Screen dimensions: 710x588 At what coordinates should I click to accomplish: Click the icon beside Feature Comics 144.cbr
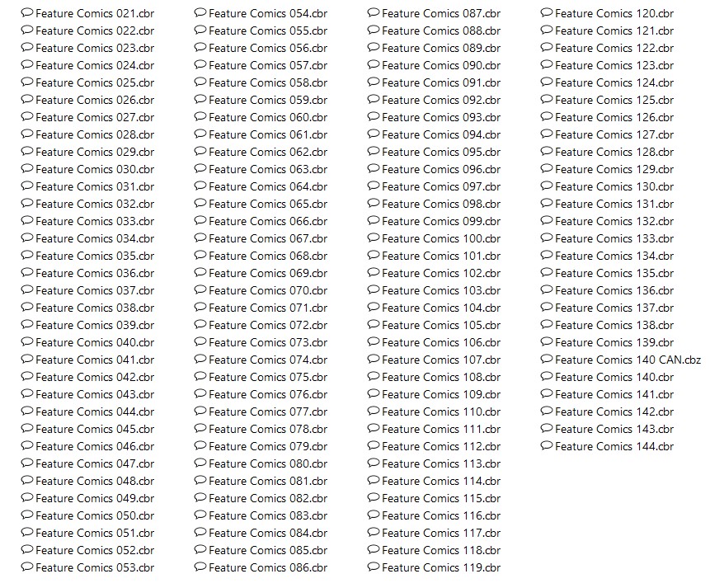pyautogui.click(x=547, y=446)
